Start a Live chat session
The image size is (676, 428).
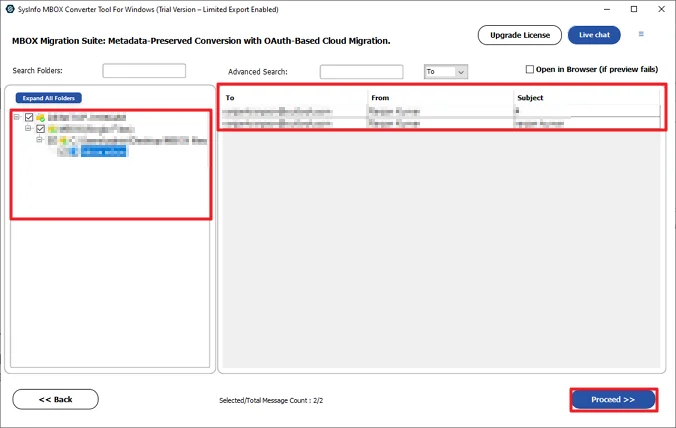594,35
